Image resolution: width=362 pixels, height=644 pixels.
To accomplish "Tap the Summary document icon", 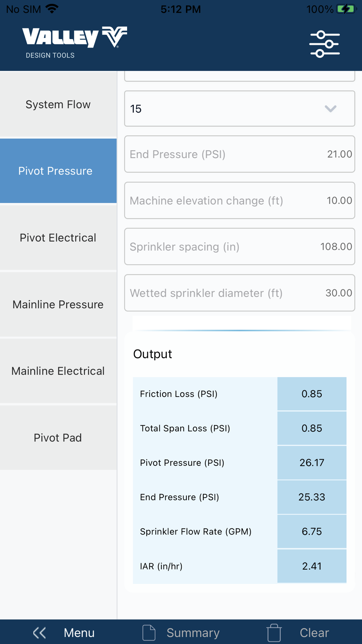I will [x=149, y=633].
